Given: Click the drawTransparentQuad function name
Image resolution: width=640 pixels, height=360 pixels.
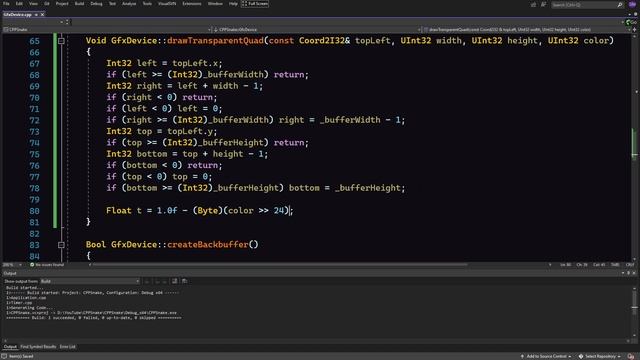Looking at the screenshot, I should click(215, 40).
